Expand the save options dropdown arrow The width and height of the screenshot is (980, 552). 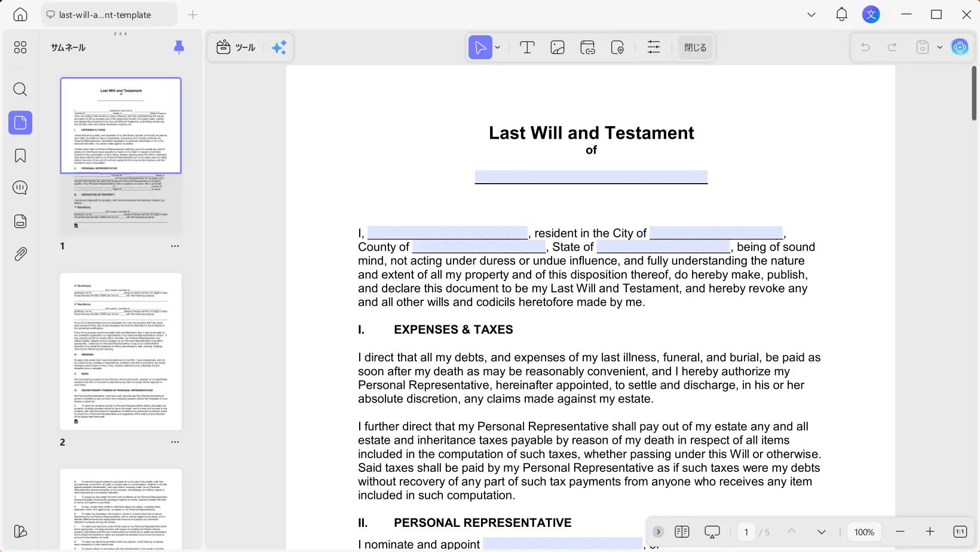(939, 48)
